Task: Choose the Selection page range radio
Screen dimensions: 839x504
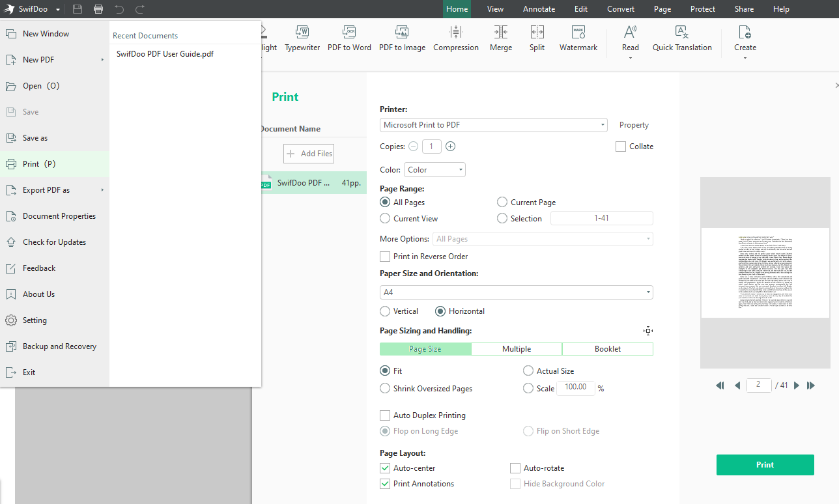Action: click(x=502, y=219)
